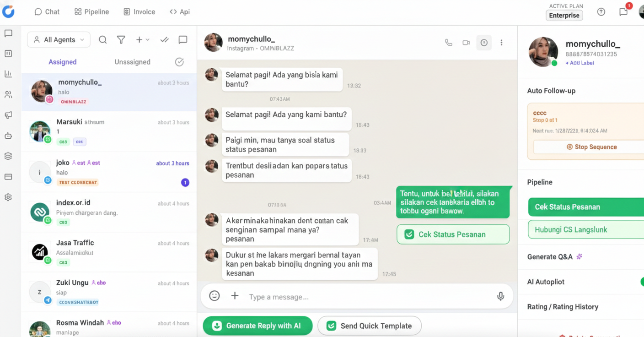
Task: Open the billing card sidebar icon
Action: point(8,177)
